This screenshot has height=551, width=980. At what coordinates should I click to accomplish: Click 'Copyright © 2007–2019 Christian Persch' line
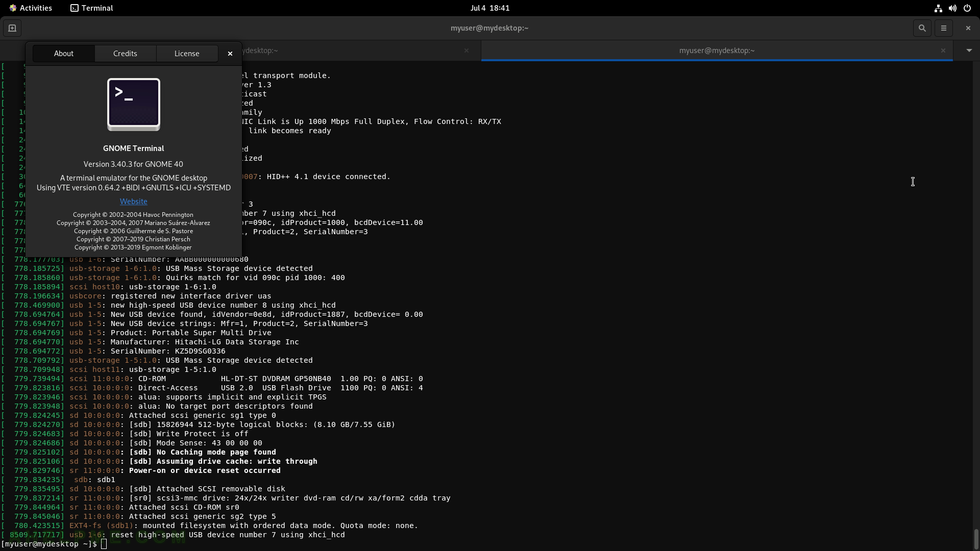pyautogui.click(x=133, y=239)
